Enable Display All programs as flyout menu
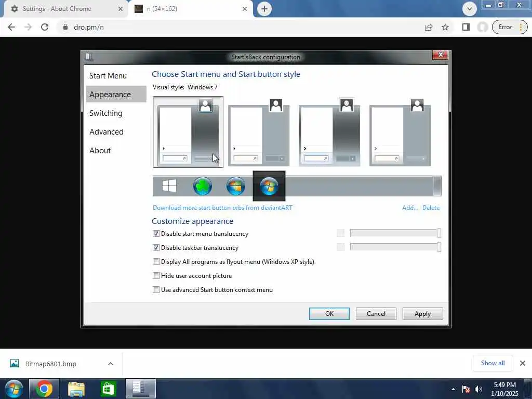The image size is (532, 399). tap(156, 262)
